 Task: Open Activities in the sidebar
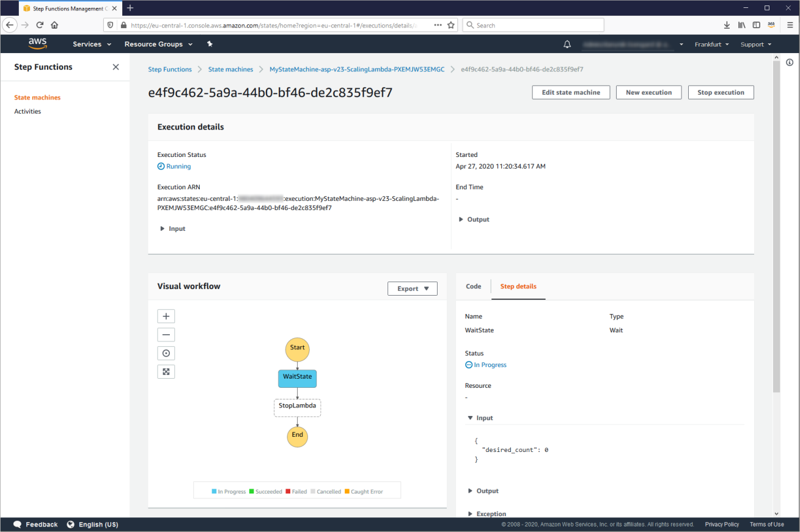[28, 112]
